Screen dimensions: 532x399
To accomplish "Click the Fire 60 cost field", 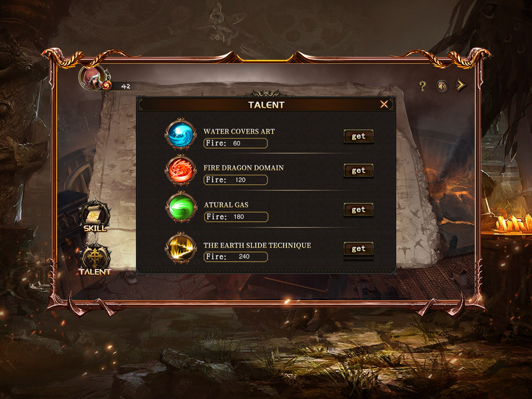I will [x=236, y=144].
